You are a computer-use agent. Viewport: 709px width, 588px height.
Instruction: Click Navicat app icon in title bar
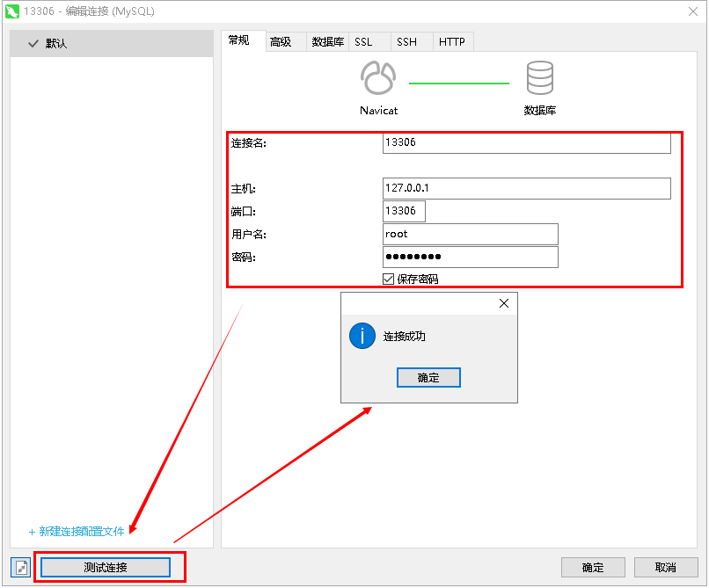(12, 11)
